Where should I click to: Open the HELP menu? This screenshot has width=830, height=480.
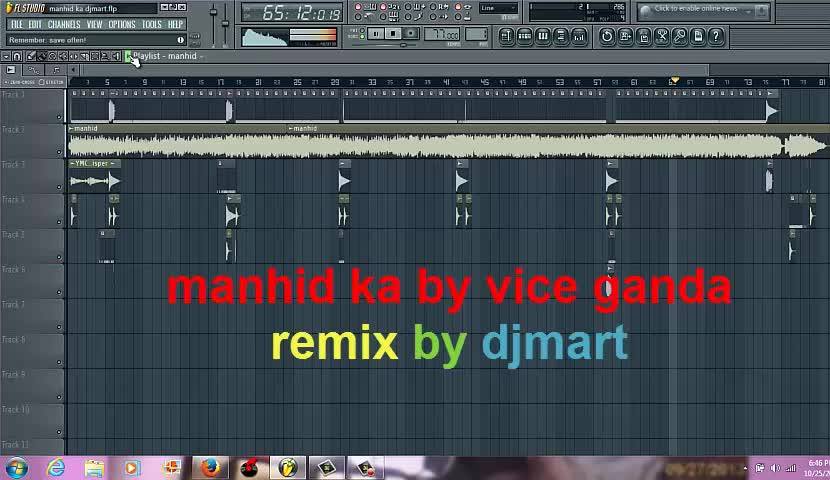[175, 24]
